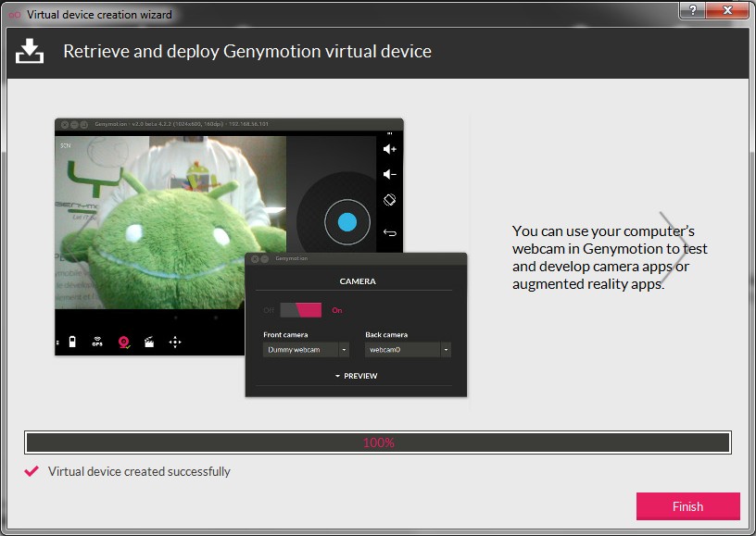
Task: Click the "Virtual device creation wizard" window title
Action: coord(99,15)
